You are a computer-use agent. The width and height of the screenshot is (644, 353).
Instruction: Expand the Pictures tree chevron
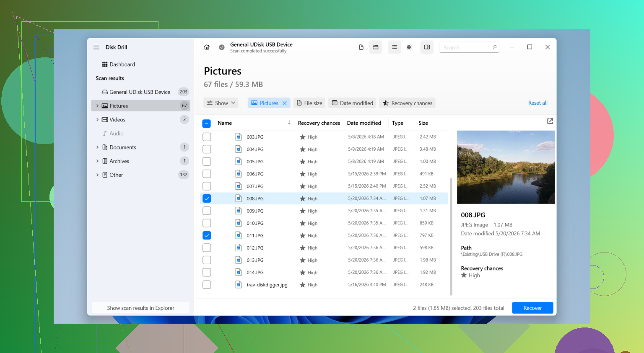[x=97, y=106]
